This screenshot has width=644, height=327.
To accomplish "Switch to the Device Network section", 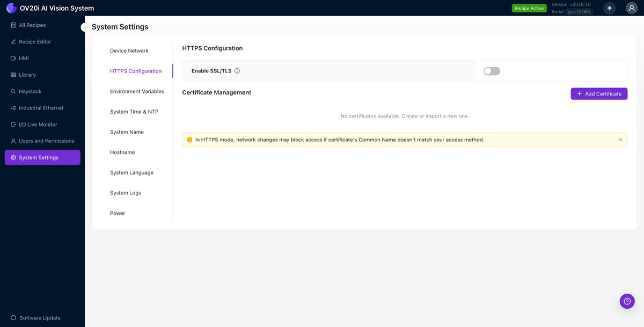I will pos(129,50).
